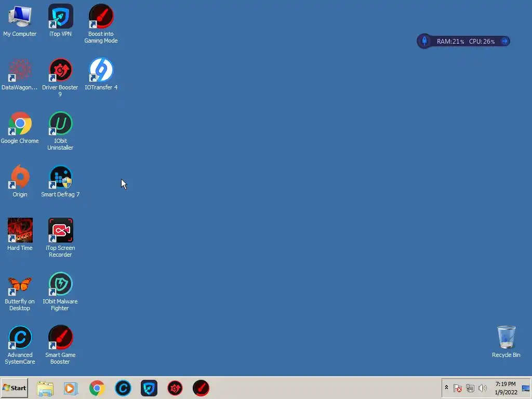The width and height of the screenshot is (532, 399).
Task: Open Smart Game Booster from taskbar
Action: 201,388
